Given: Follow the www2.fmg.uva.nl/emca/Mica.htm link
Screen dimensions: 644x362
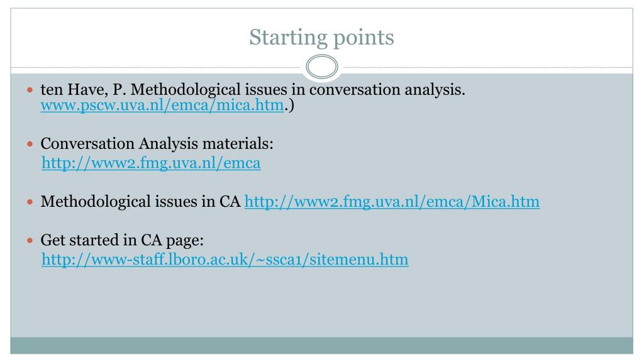Looking at the screenshot, I should [x=391, y=202].
